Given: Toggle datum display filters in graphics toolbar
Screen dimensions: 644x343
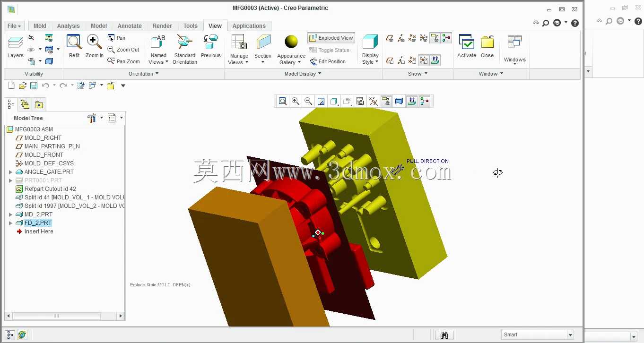Looking at the screenshot, I should coord(373,101).
